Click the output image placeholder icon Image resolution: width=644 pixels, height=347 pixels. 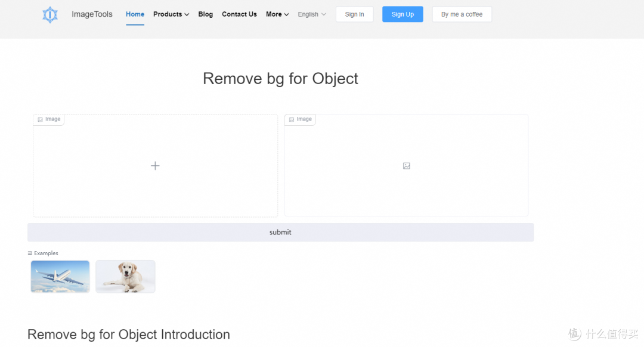(407, 166)
